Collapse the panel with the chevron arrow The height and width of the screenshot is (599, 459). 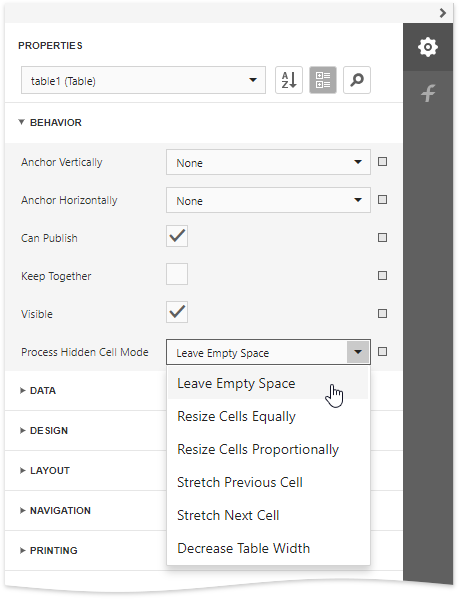pyautogui.click(x=443, y=13)
